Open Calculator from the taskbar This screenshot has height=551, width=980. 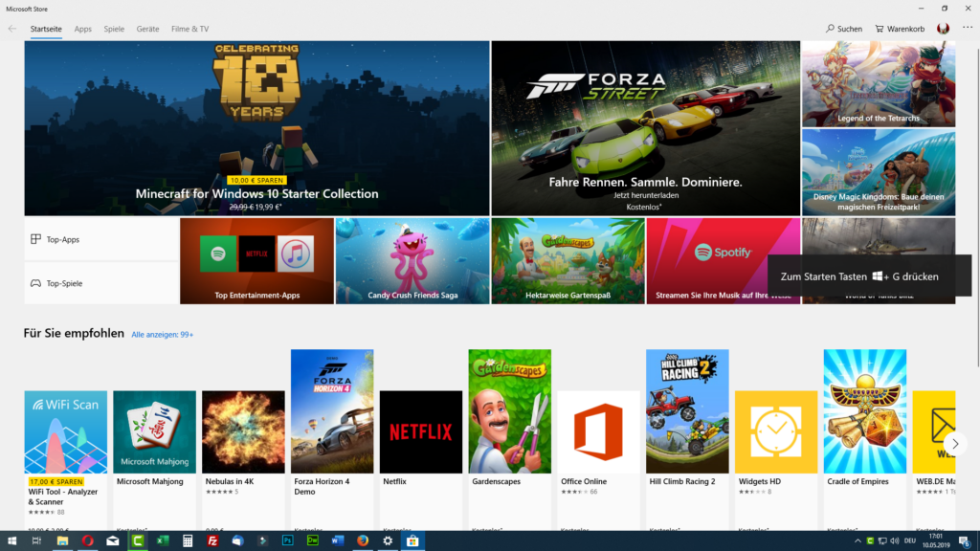point(188,541)
